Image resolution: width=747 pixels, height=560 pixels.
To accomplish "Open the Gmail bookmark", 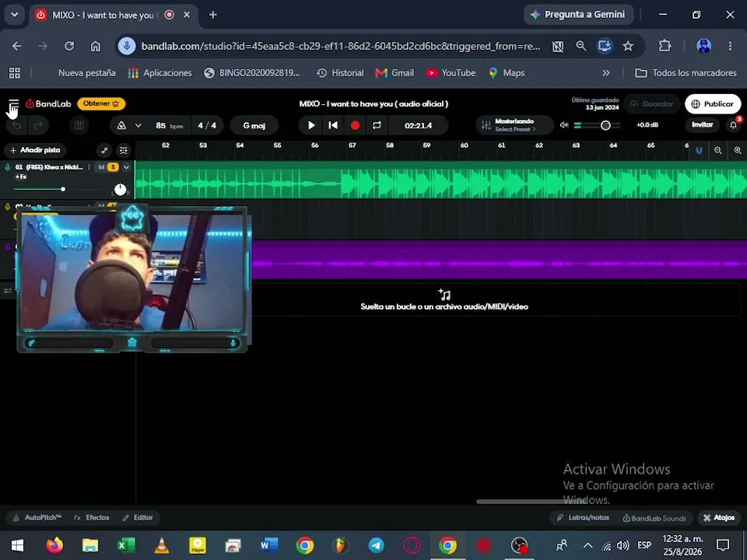I will pyautogui.click(x=395, y=73).
